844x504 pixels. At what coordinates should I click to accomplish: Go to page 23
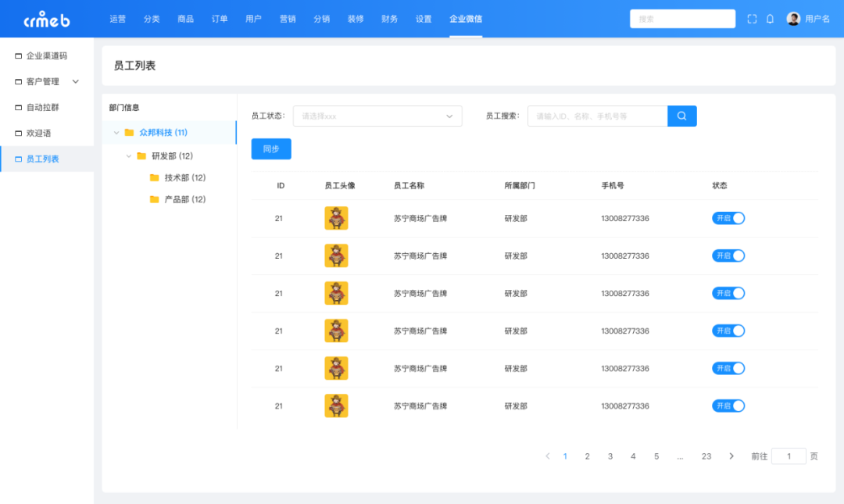[x=706, y=456]
